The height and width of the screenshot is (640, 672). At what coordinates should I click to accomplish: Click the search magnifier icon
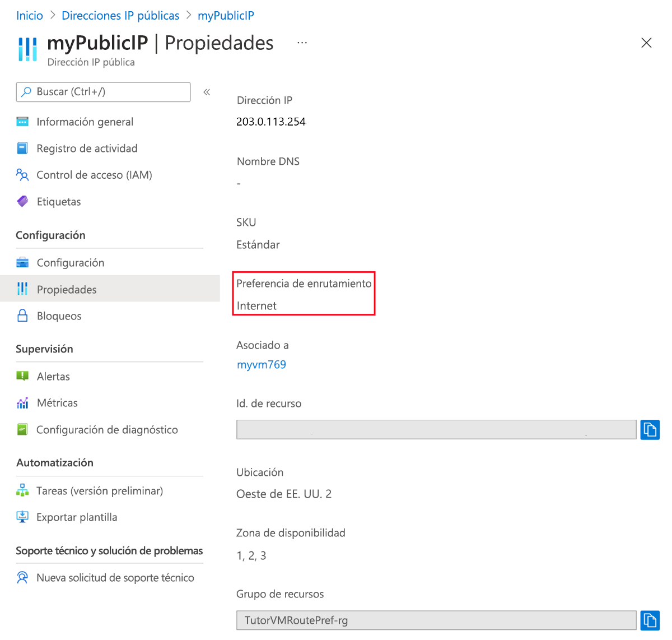click(26, 92)
